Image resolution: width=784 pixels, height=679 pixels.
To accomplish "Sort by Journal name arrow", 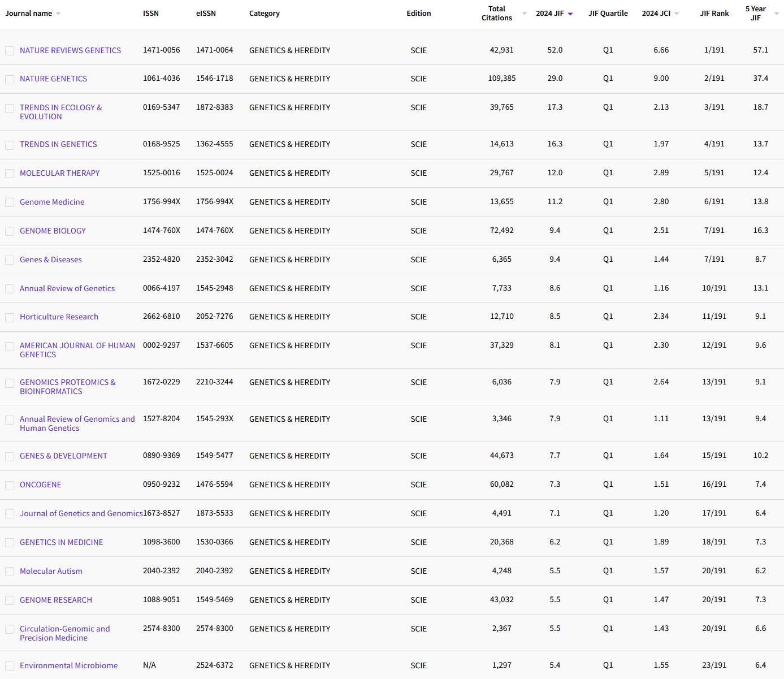I will (58, 14).
